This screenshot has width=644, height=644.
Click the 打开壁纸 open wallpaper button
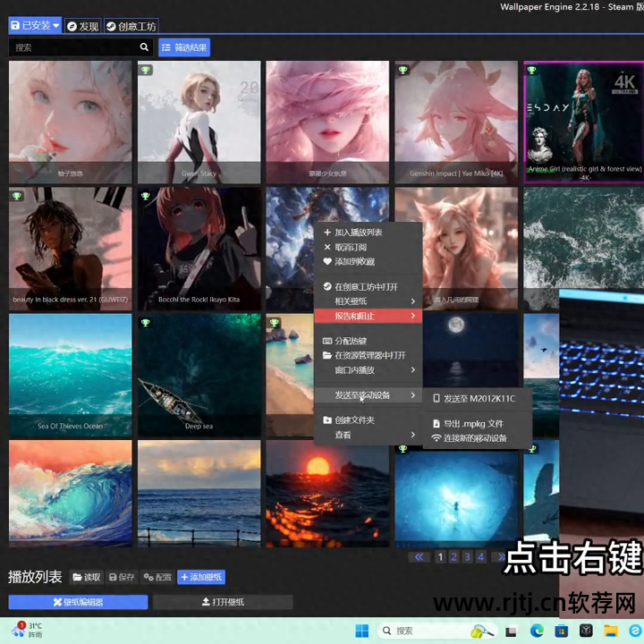[223, 602]
